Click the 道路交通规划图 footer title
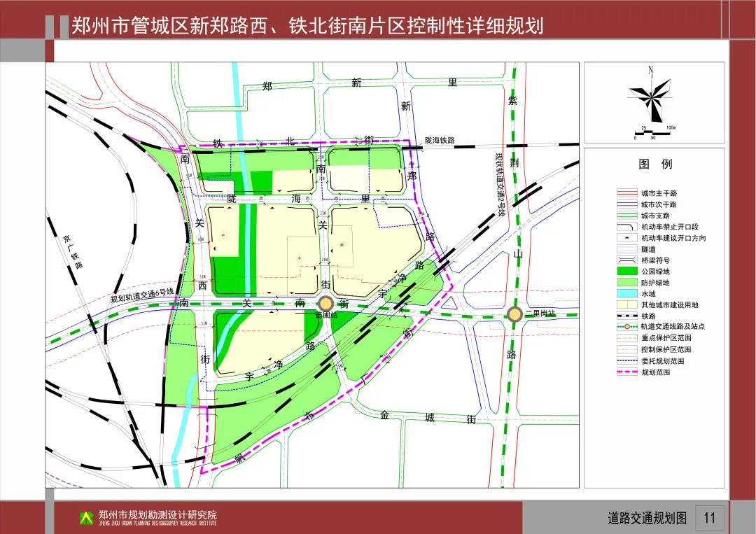This screenshot has height=534, width=756. 647,518
